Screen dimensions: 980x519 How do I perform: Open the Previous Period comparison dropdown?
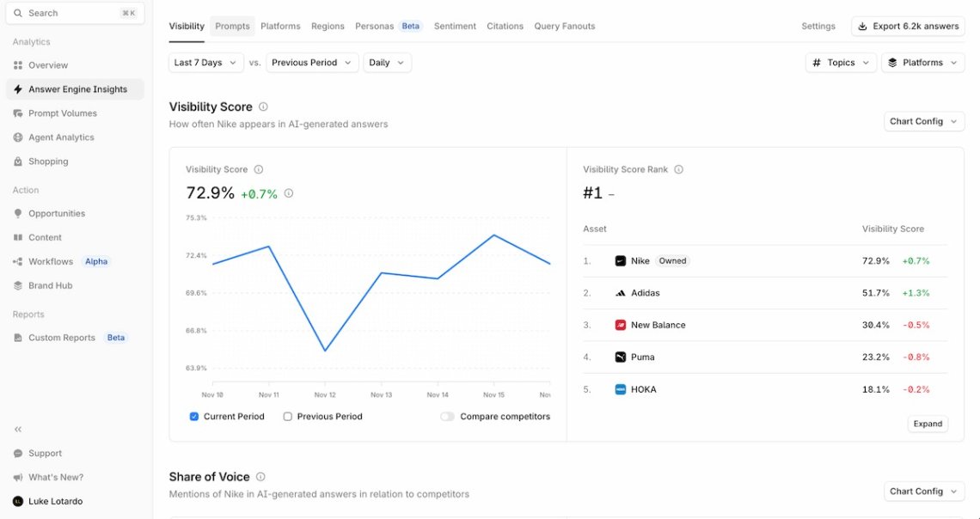[x=313, y=63]
